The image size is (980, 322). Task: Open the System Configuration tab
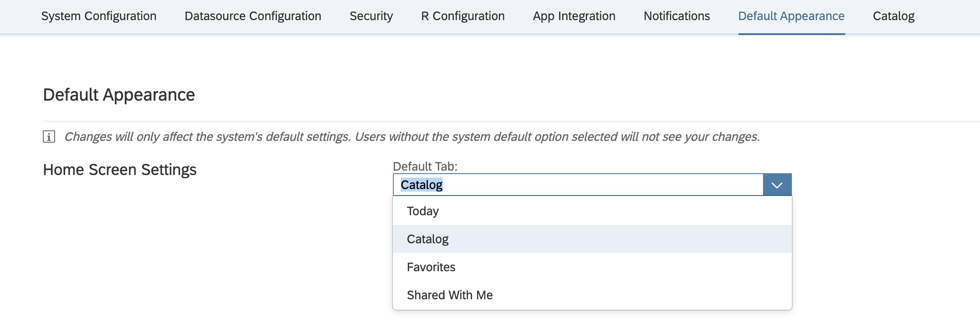point(99,16)
